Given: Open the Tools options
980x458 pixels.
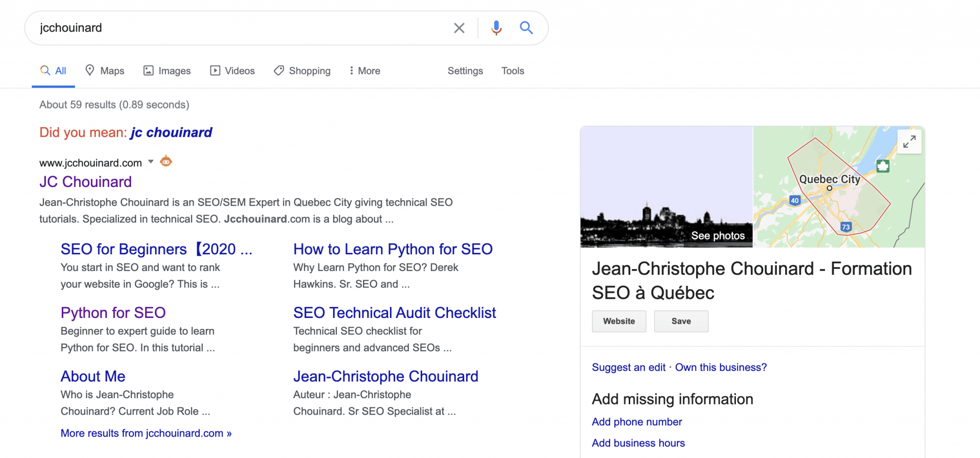Looking at the screenshot, I should tap(512, 70).
